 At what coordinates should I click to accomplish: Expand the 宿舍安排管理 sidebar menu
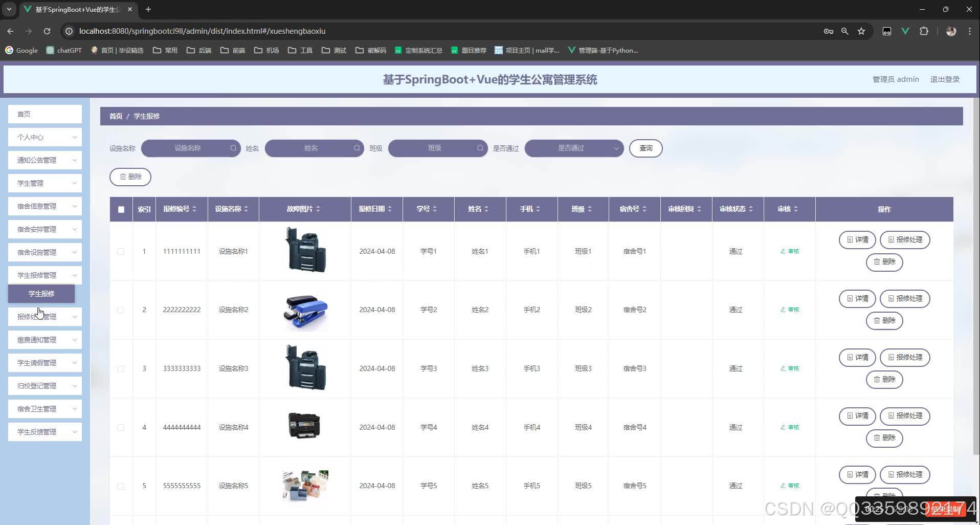coord(45,229)
